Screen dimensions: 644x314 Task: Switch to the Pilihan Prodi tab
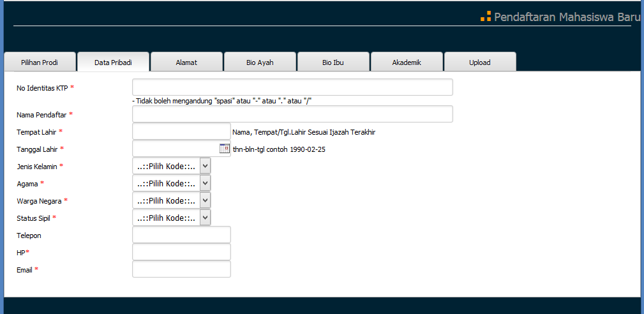pos(40,63)
